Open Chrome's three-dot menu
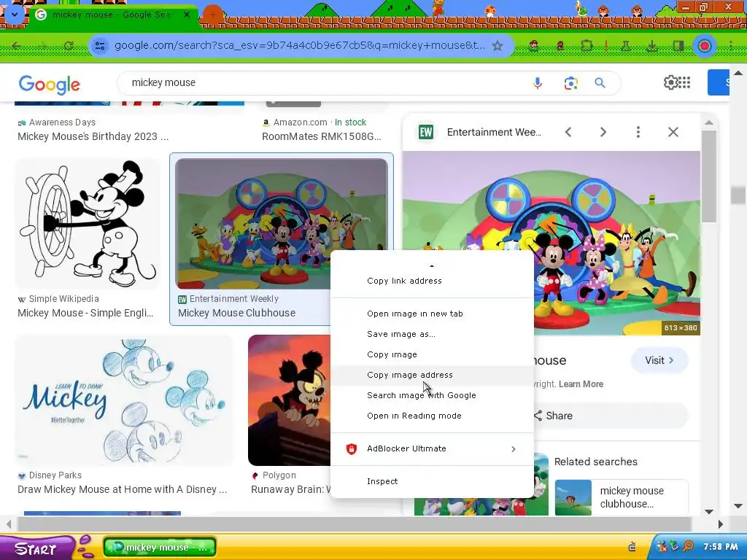747x560 pixels. (731, 46)
